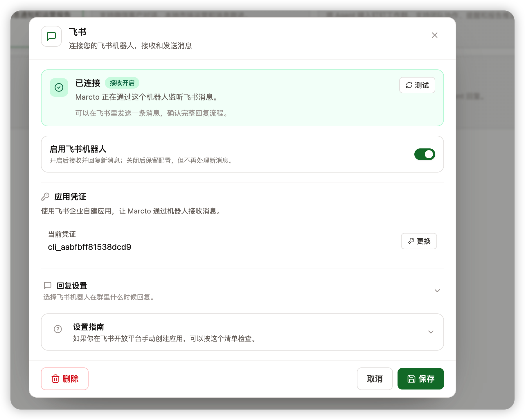Click the 当前凭证 label
The width and height of the screenshot is (525, 420).
62,234
